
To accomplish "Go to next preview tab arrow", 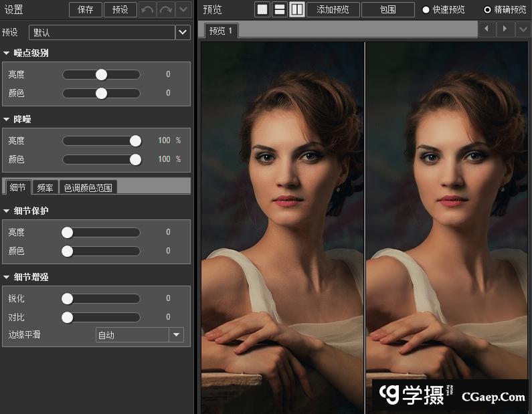I will (x=505, y=29).
